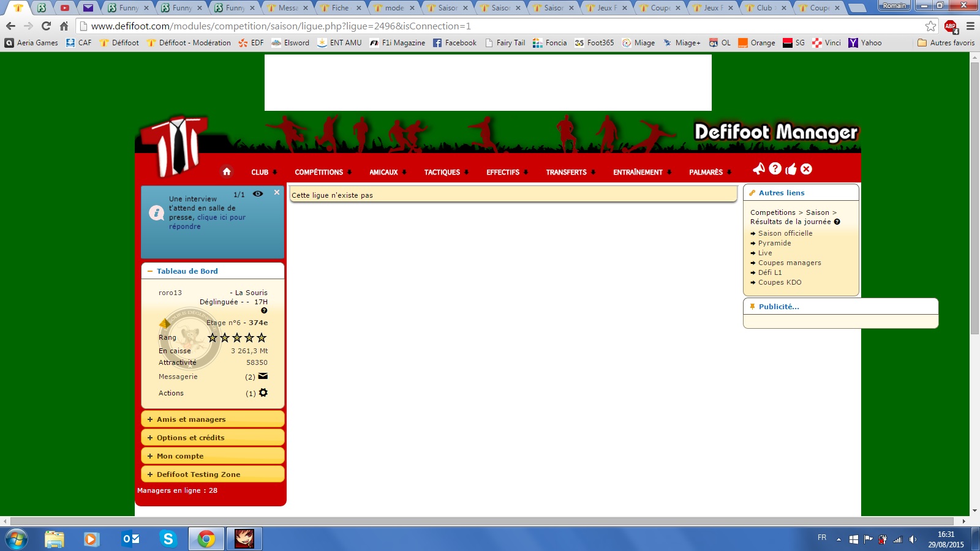
Task: Open the megaphone announcements icon
Action: (x=759, y=168)
